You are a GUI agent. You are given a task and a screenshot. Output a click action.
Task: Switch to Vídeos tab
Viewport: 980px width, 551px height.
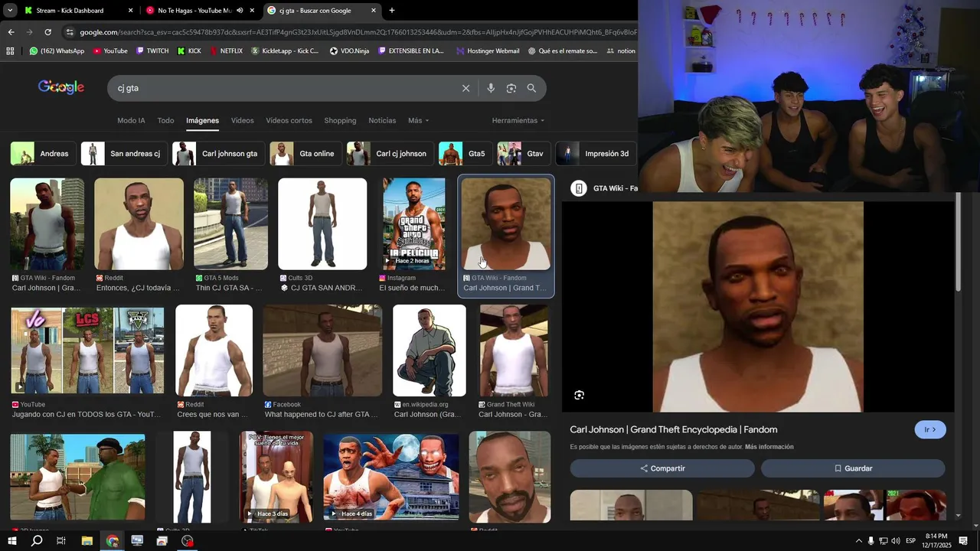[x=242, y=120]
